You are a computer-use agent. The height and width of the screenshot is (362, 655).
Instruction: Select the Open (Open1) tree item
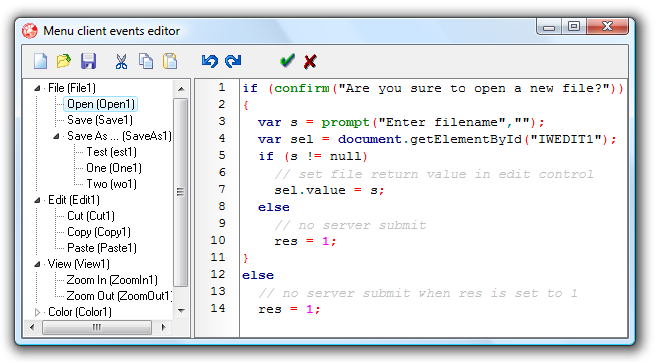point(101,104)
